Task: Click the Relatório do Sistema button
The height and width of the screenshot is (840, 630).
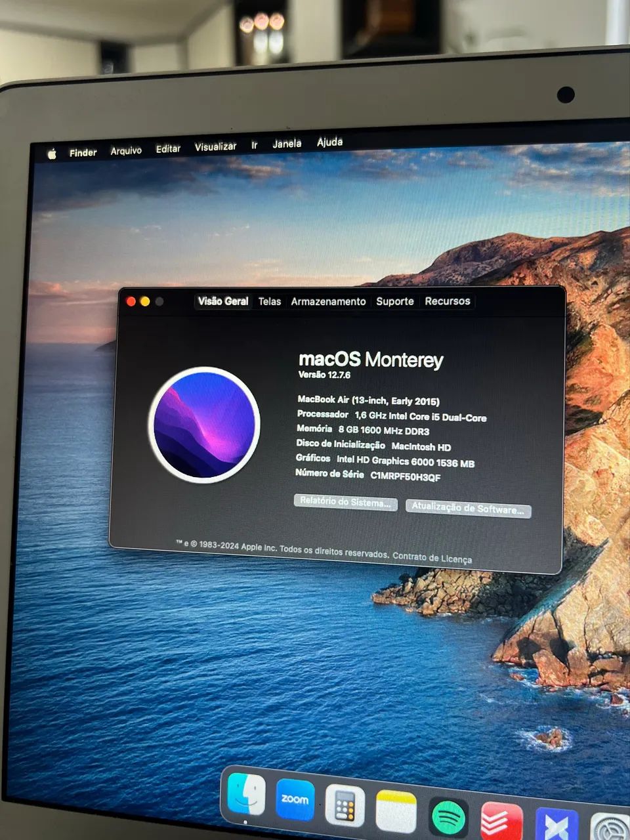Action: [x=345, y=502]
